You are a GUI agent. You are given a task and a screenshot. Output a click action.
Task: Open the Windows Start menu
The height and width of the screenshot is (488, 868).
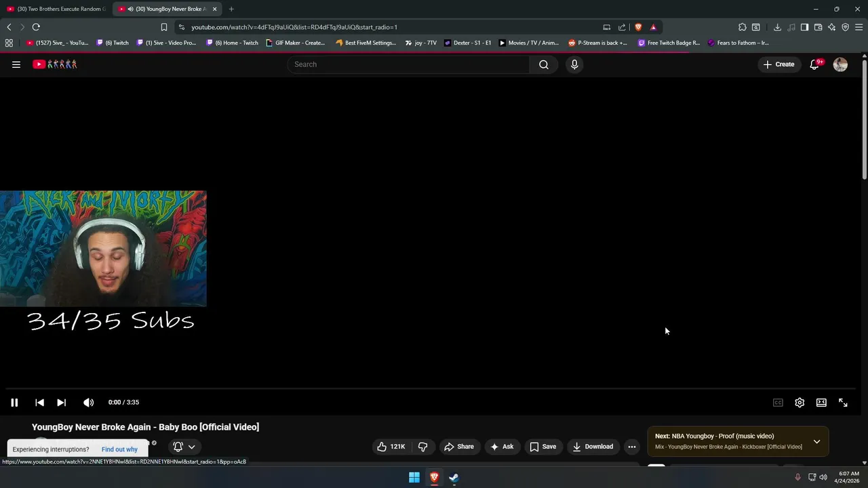414,478
